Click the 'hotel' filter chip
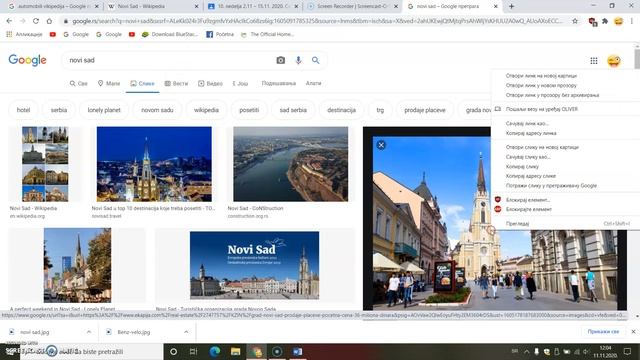 (x=23, y=110)
